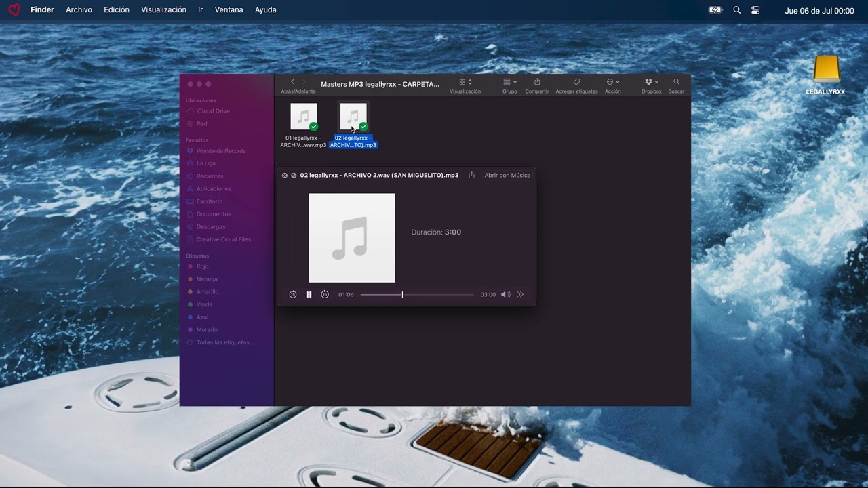Pause the audio preview playback
The height and width of the screenshot is (488, 868).
click(x=309, y=294)
